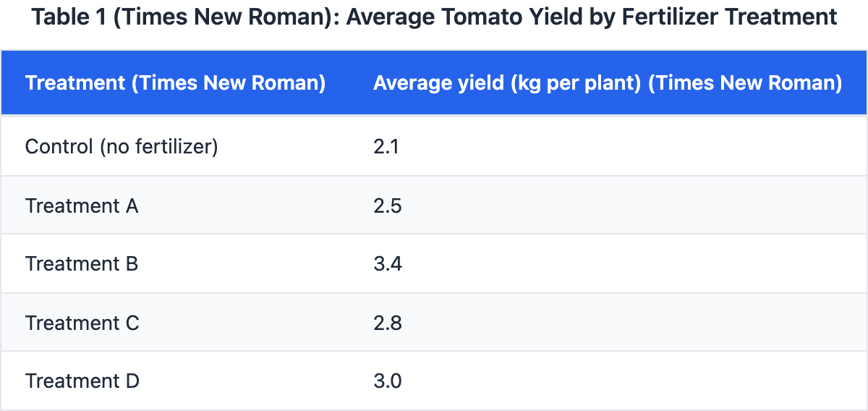
Task: Click the 2.1 yield value
Action: (x=387, y=147)
